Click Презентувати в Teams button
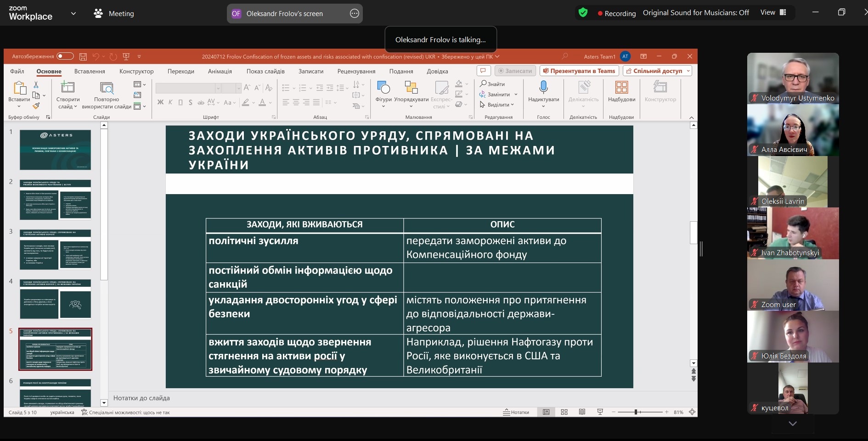 pos(579,71)
